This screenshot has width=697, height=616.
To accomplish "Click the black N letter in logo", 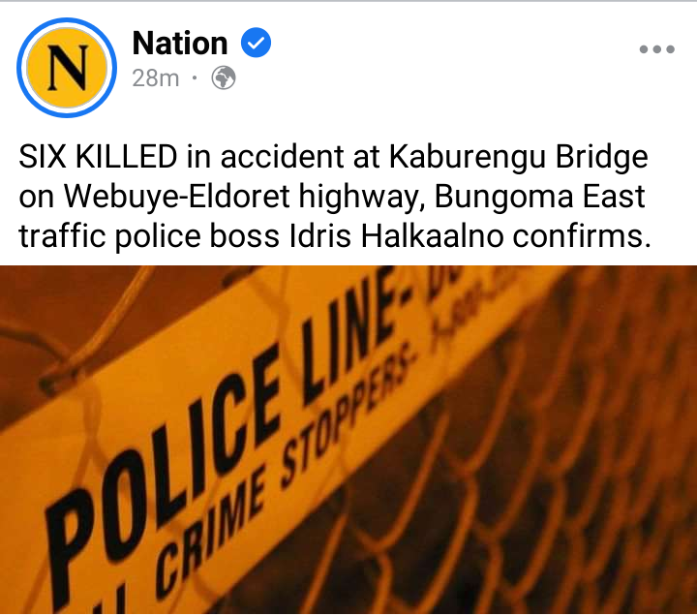I will tap(68, 68).
